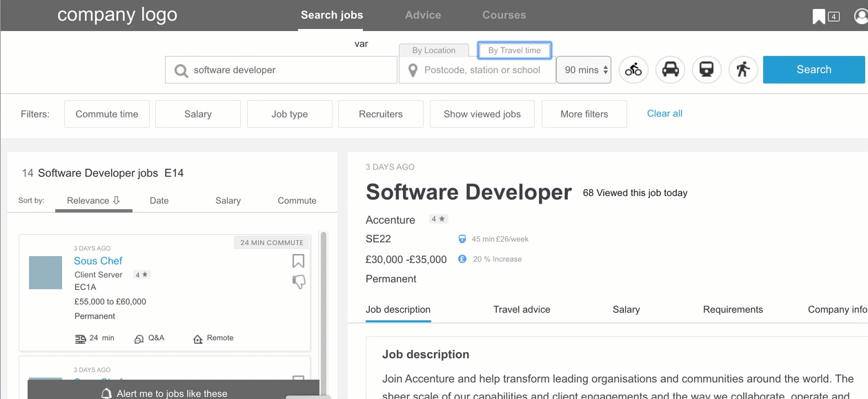Click the magnifier icon in the keyword field
This screenshot has height=399, width=868.
pyautogui.click(x=181, y=70)
